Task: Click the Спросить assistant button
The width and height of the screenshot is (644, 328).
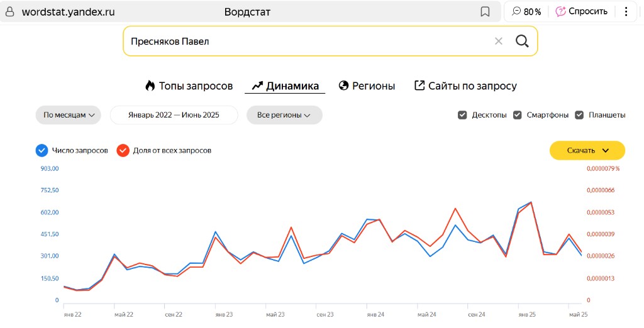Action: pos(582,12)
